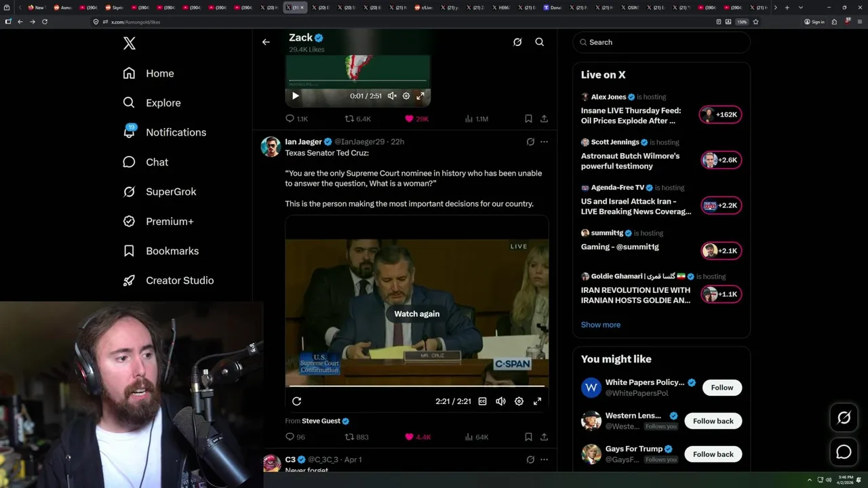Open settings gear on top video
This screenshot has height=488, width=868.
click(406, 96)
